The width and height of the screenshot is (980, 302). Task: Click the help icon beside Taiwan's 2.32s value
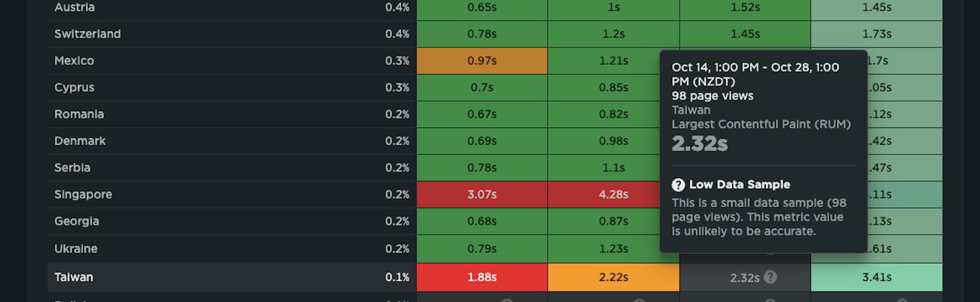770,277
